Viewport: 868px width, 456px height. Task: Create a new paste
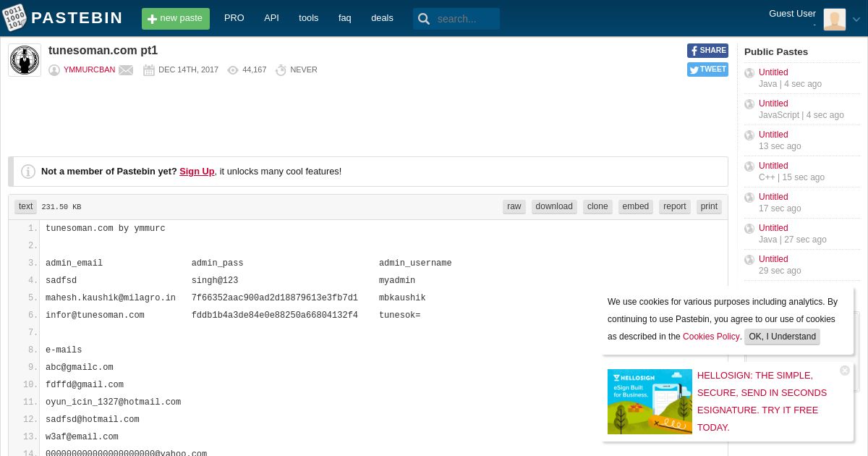click(176, 19)
